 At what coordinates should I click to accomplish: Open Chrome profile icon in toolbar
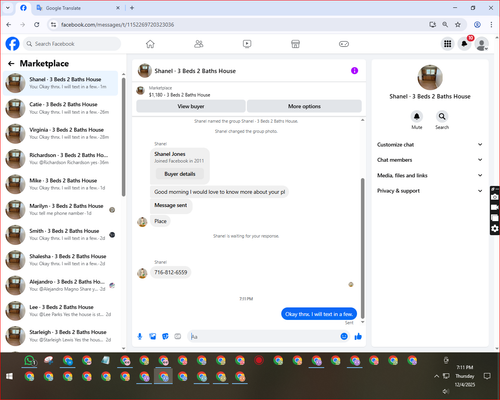pyautogui.click(x=477, y=25)
